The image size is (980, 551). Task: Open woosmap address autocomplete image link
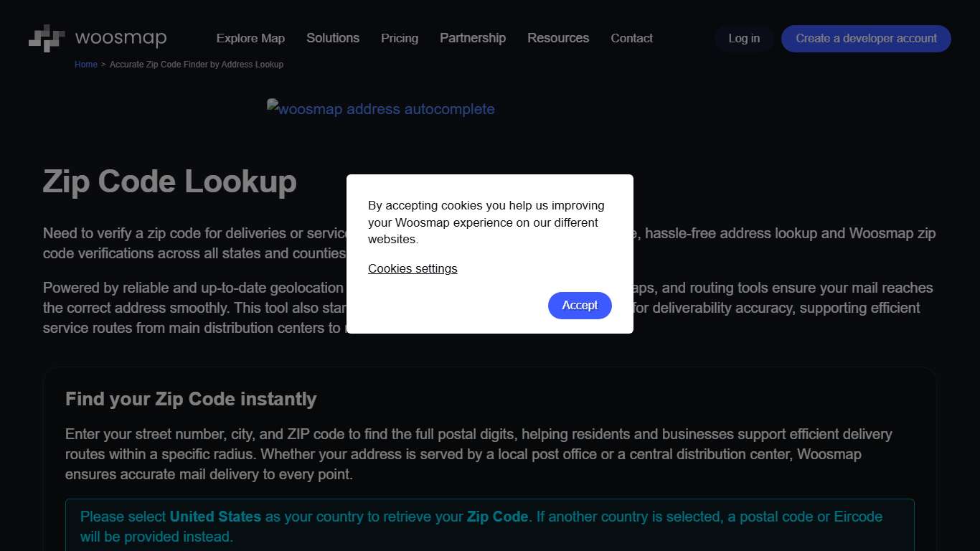(x=380, y=109)
